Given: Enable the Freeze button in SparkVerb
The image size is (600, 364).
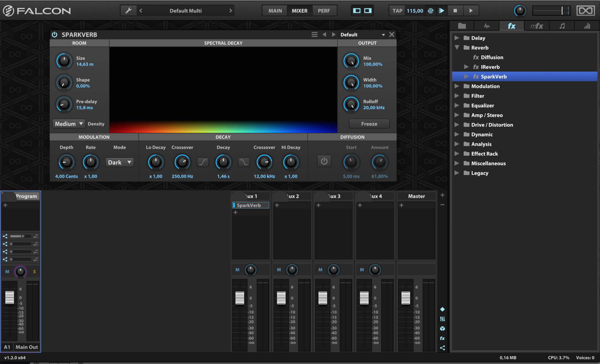Looking at the screenshot, I should click(369, 124).
